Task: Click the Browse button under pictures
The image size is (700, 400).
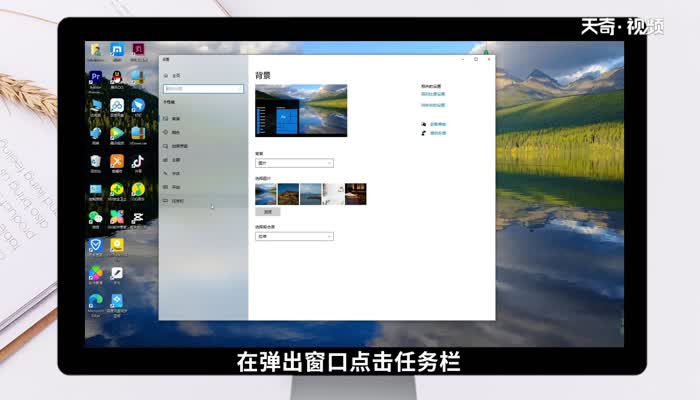Action: [268, 212]
